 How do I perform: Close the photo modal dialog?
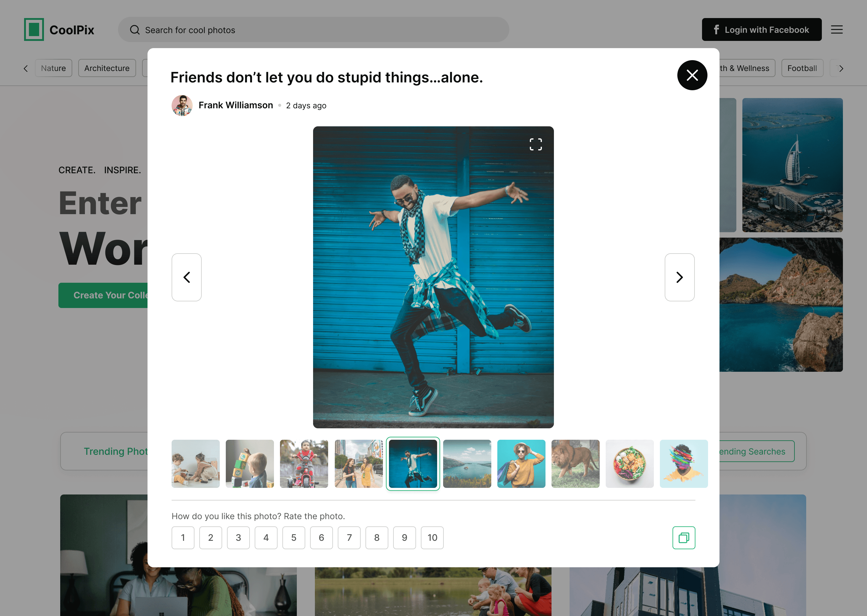pos(691,75)
